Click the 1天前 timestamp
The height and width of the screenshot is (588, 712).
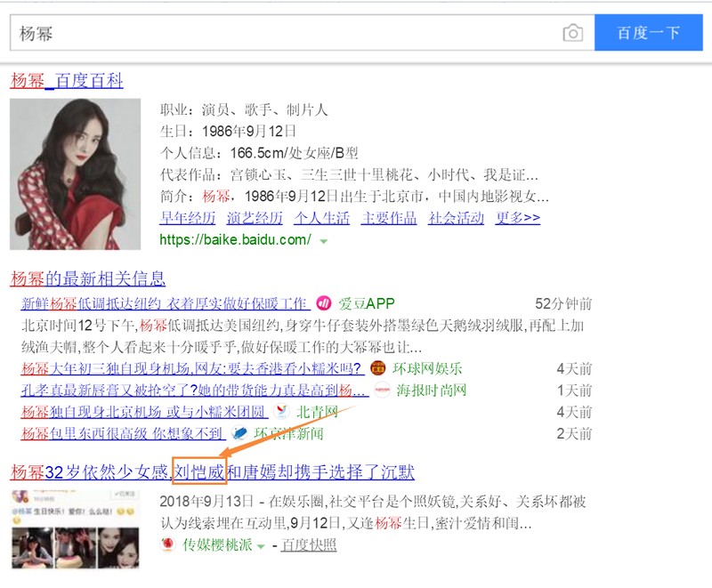tap(574, 391)
